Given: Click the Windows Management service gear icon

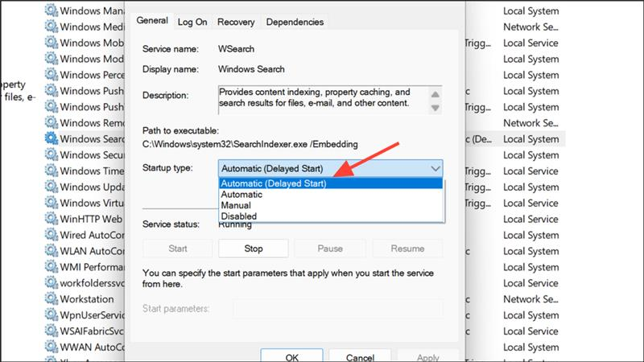Looking at the screenshot, I should (52, 10).
